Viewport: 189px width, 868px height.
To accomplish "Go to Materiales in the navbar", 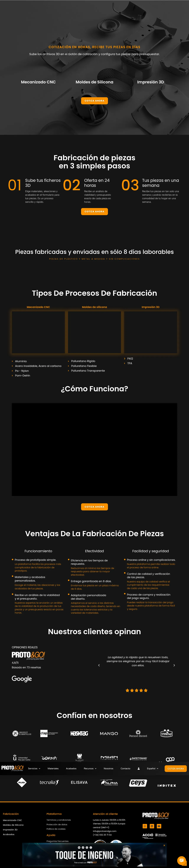I will tap(53, 769).
